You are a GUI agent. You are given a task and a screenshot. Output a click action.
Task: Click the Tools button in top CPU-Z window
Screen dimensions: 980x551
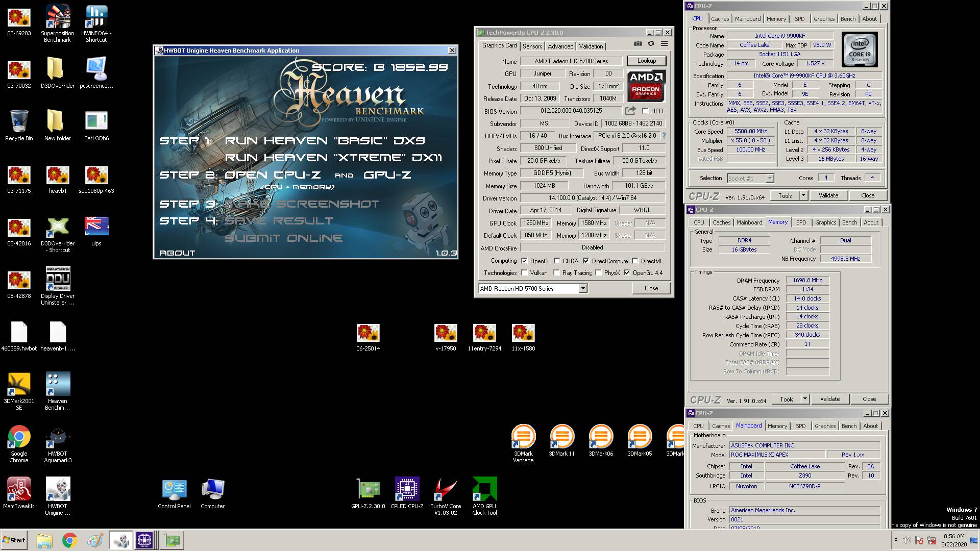[x=785, y=195]
